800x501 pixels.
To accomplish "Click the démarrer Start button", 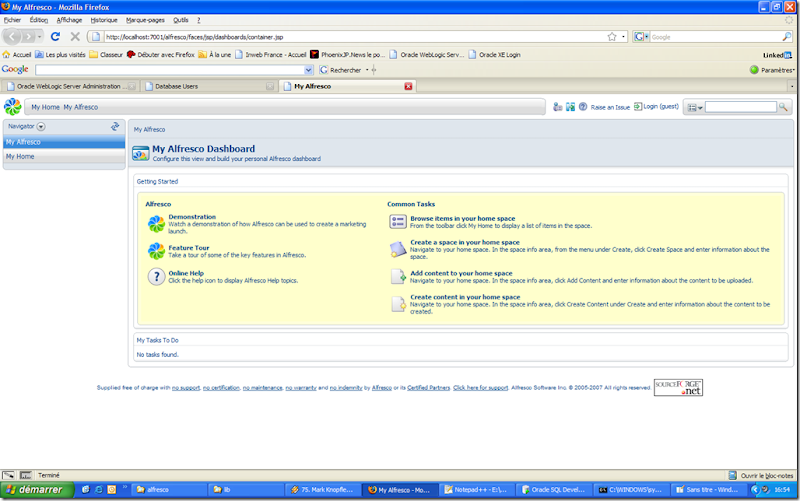I will 37,489.
